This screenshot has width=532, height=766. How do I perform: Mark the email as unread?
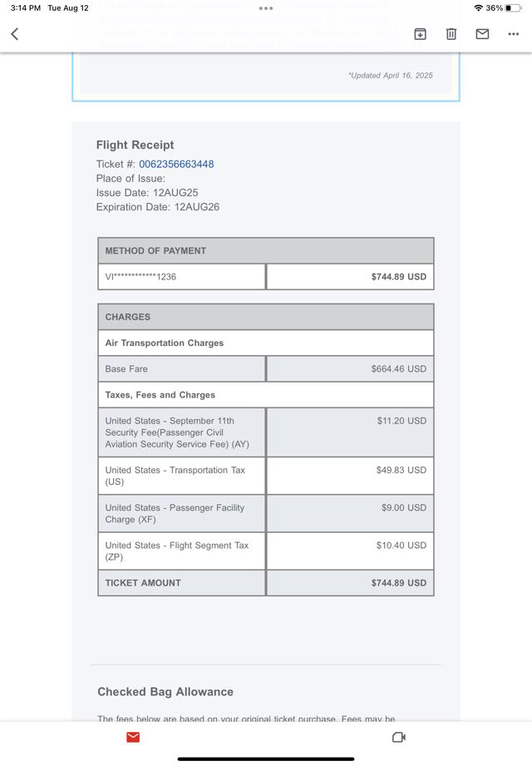pos(482,34)
